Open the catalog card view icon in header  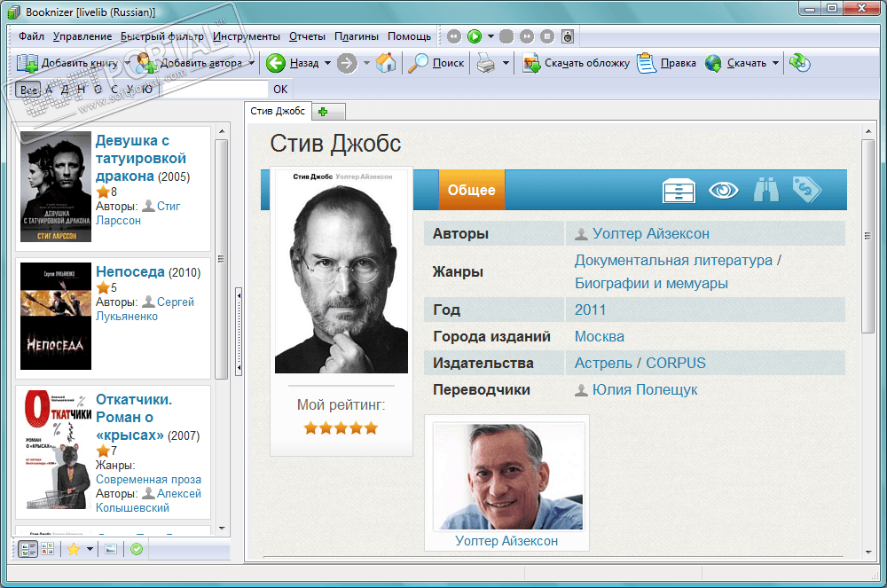click(679, 191)
